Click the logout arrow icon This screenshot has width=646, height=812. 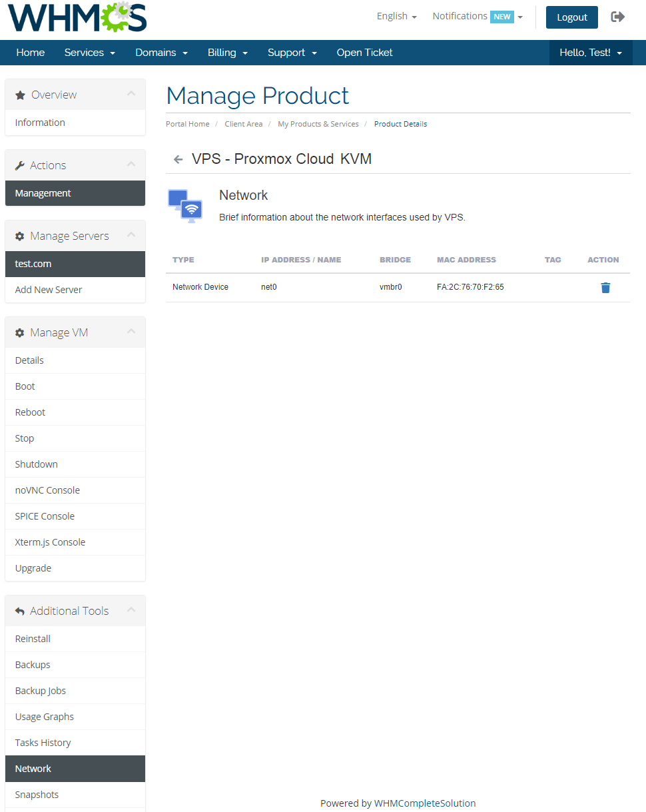(x=618, y=17)
